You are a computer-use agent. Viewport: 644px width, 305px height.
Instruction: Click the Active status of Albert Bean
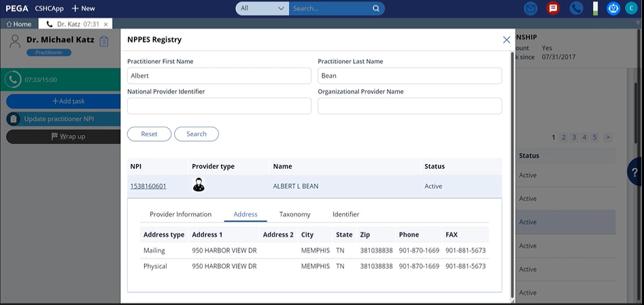[433, 187]
